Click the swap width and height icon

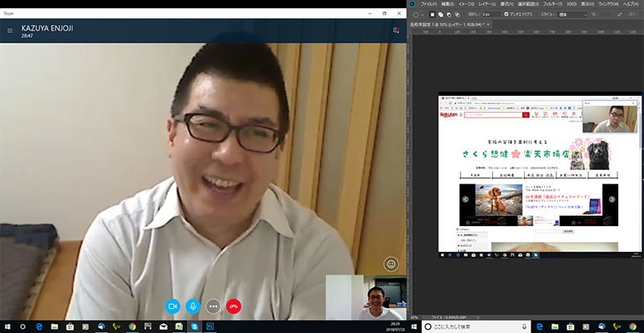pos(620,14)
